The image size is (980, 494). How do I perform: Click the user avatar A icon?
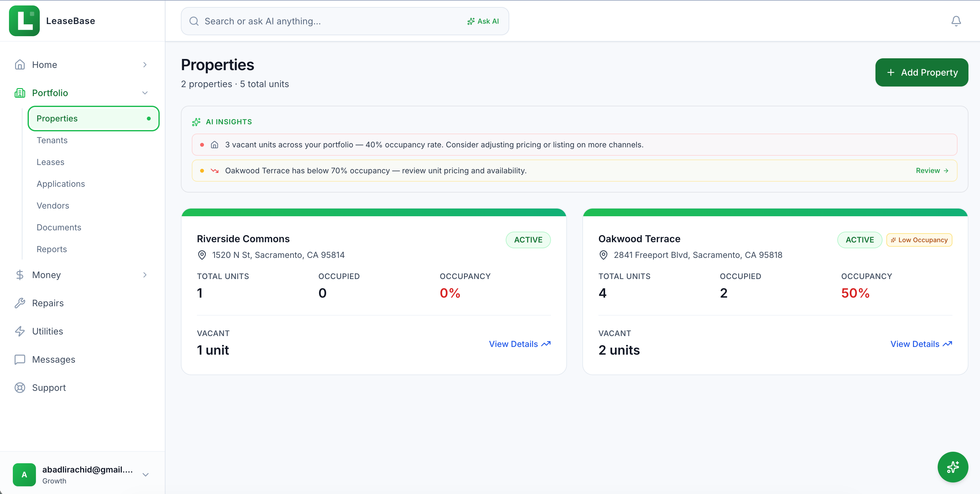24,475
